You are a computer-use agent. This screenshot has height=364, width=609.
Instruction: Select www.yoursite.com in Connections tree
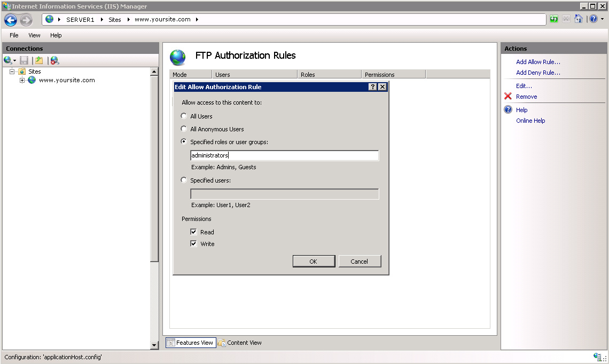(67, 80)
